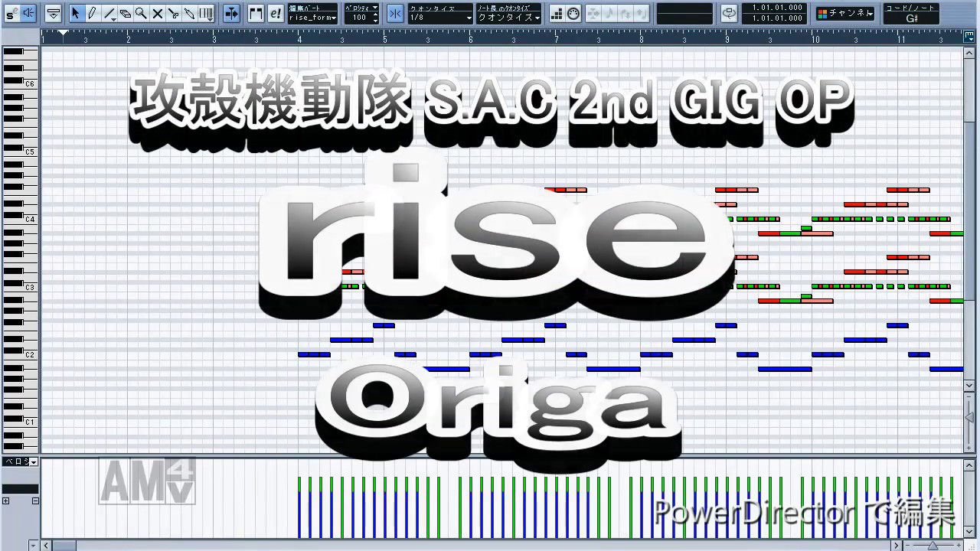Image resolution: width=980 pixels, height=551 pixels.
Task: Select the Line tool
Action: tap(109, 13)
